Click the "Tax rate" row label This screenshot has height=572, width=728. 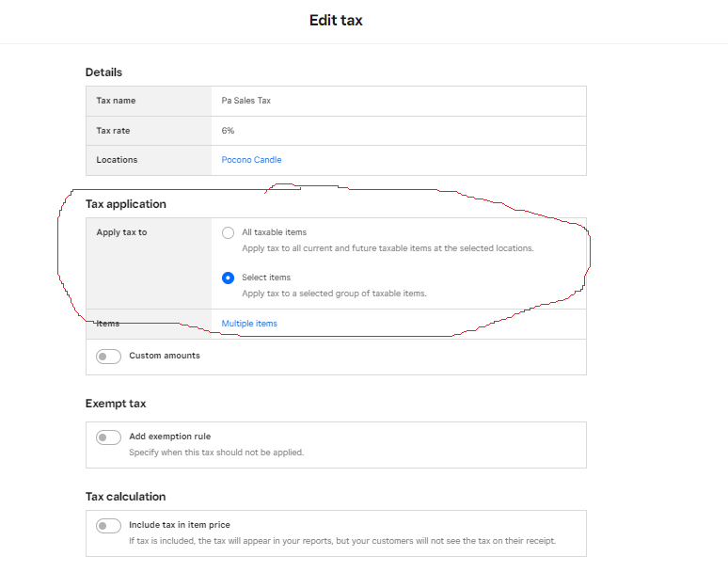(x=113, y=131)
